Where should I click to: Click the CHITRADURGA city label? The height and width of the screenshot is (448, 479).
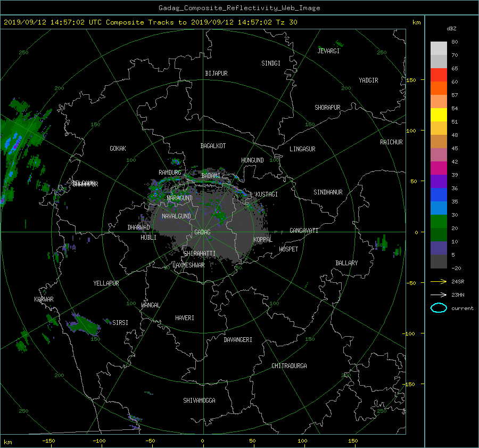coord(289,366)
